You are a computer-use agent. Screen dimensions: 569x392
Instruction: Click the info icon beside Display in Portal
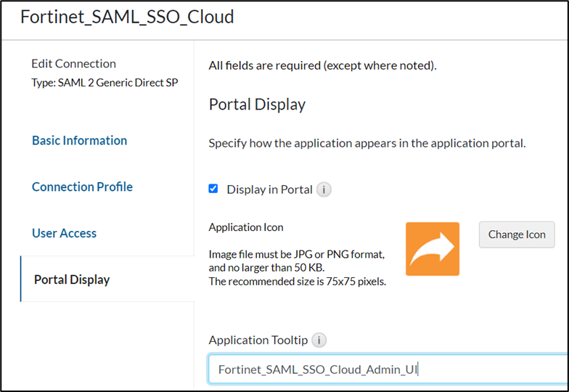click(x=324, y=190)
